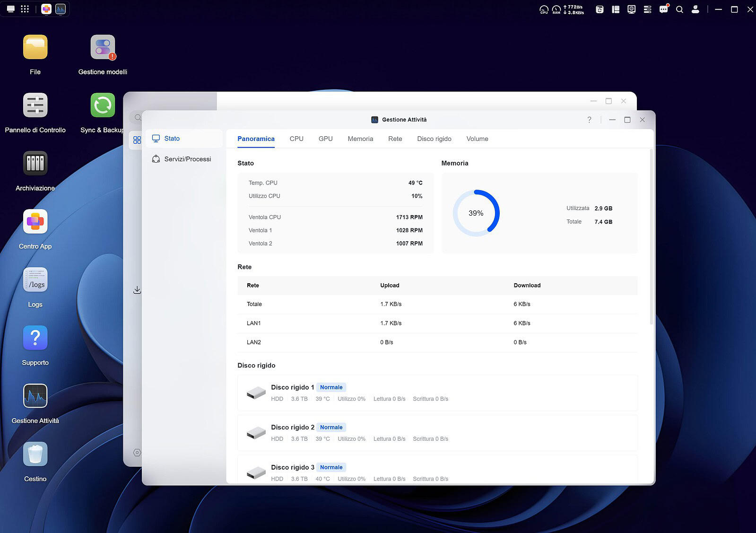The height and width of the screenshot is (533, 756).
Task: Click the settings gear in the background window
Action: 137,453
